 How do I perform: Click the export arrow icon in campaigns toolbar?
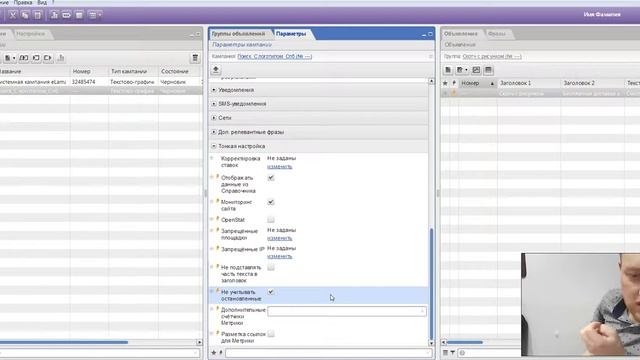click(x=48, y=58)
